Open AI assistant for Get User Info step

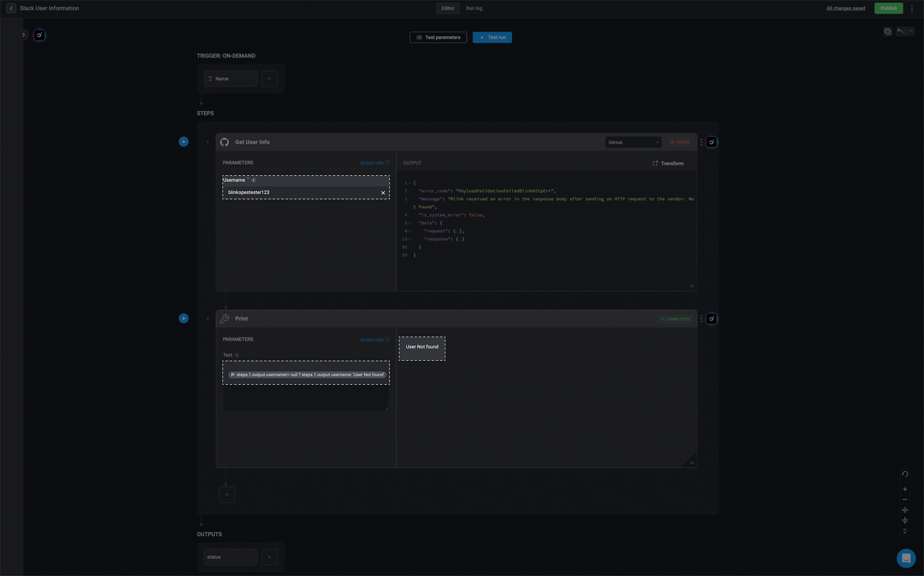coord(711,142)
